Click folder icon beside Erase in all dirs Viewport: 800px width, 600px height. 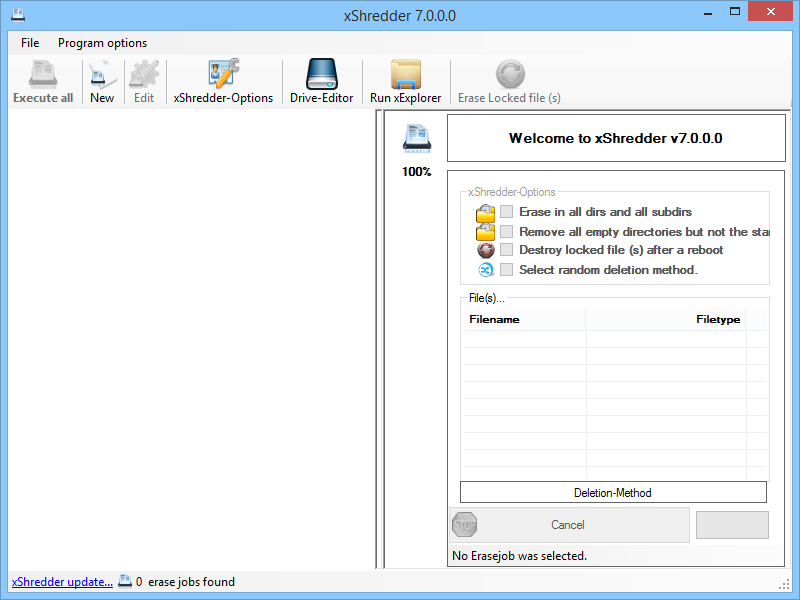coord(485,213)
